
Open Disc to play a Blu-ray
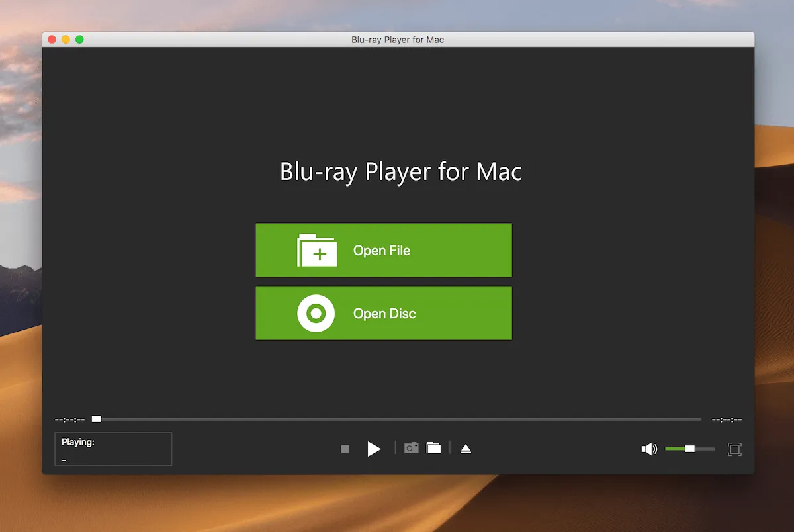(384, 313)
